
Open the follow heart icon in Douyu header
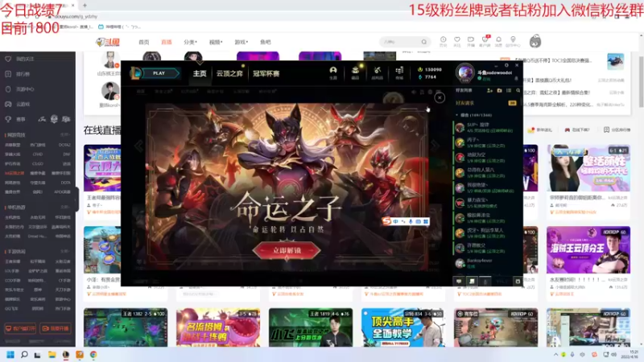(457, 41)
